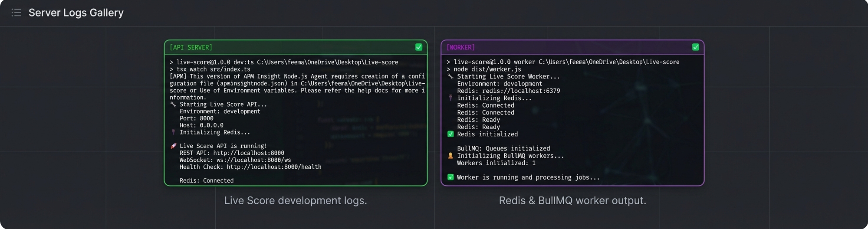The height and width of the screenshot is (229, 868).
Task: Click the Server Logs Gallery title
Action: pos(76,13)
